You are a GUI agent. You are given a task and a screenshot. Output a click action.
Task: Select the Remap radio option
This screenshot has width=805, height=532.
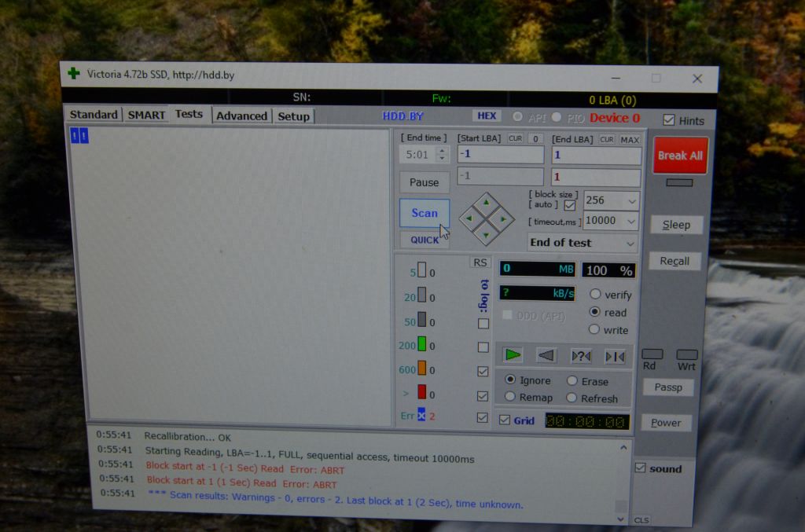click(509, 397)
